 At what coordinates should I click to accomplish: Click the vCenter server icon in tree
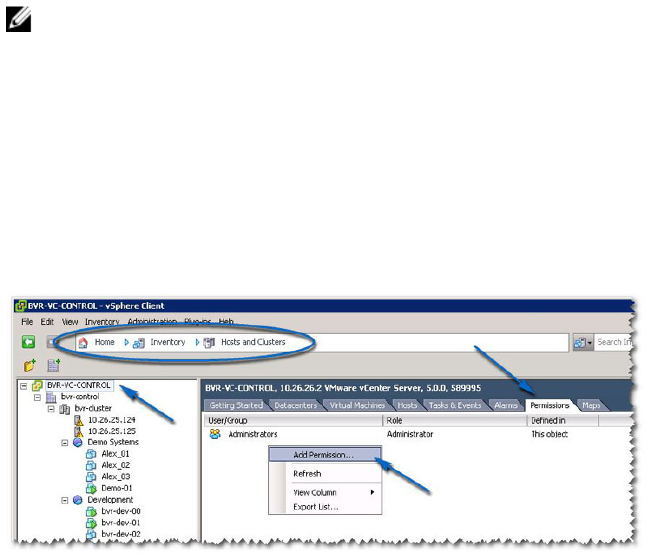click(37, 386)
